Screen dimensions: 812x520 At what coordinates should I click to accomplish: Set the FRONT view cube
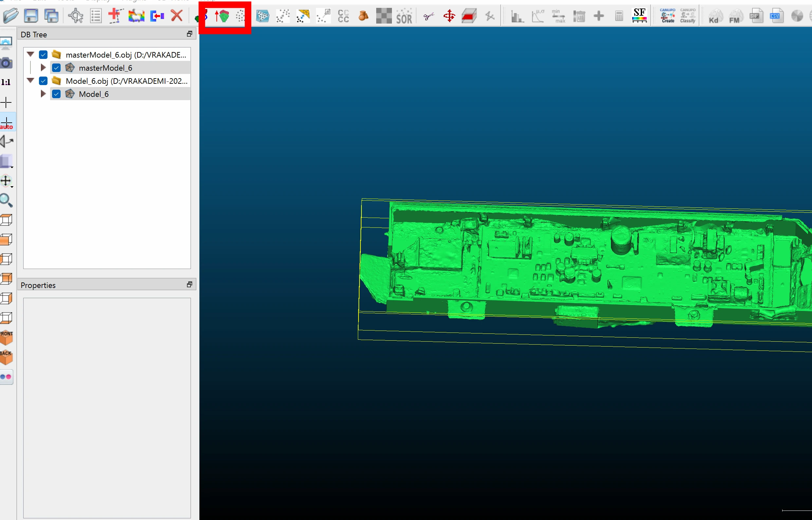coord(6,337)
